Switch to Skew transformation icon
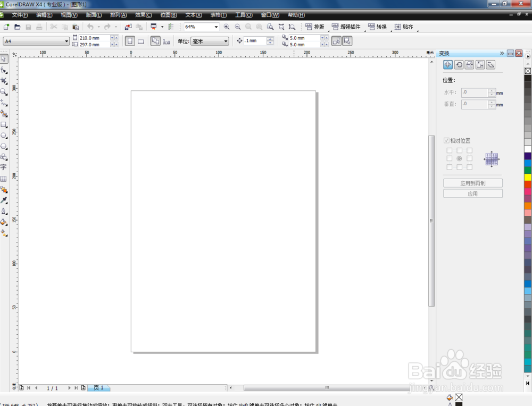The height and width of the screenshot is (406, 532). click(491, 65)
